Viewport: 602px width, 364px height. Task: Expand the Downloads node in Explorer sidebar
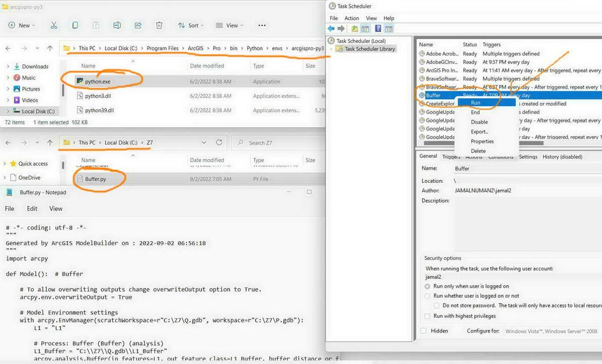pyautogui.click(x=8, y=66)
